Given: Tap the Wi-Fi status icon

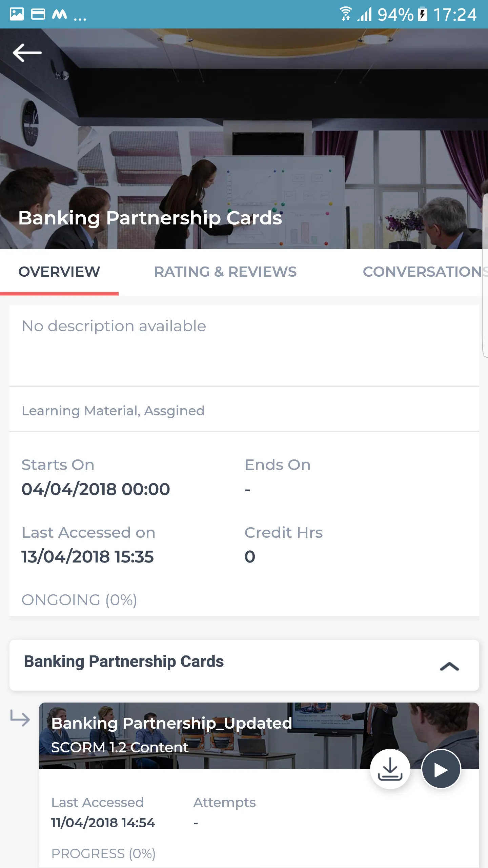Looking at the screenshot, I should 346,14.
